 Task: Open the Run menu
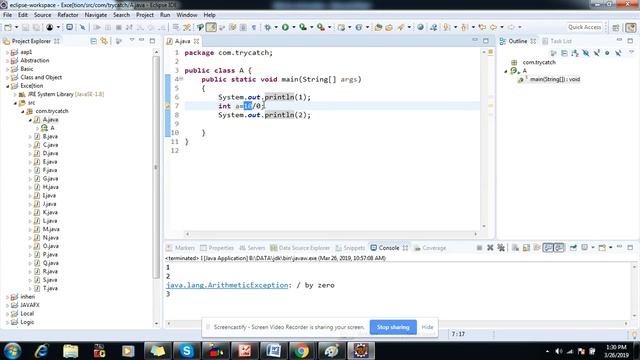pyautogui.click(x=165, y=15)
